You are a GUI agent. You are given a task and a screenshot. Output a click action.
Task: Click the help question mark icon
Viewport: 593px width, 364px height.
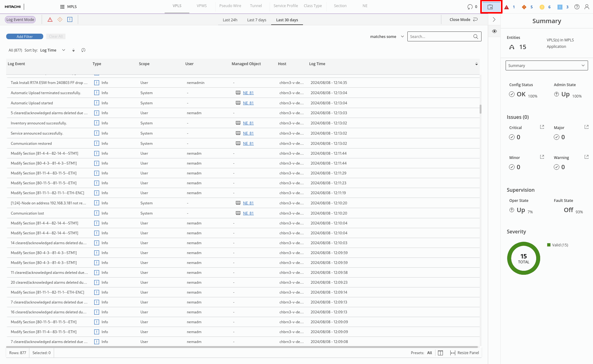coord(577,7)
